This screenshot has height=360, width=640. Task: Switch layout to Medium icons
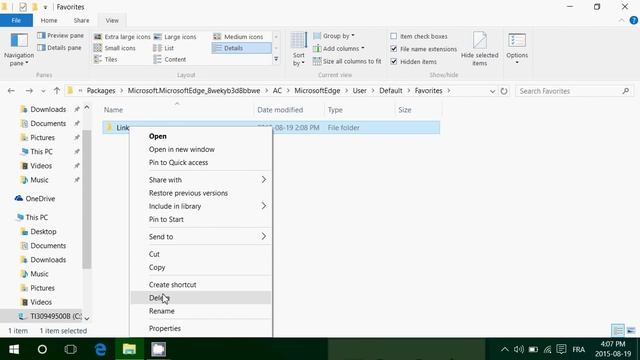pyautogui.click(x=238, y=37)
